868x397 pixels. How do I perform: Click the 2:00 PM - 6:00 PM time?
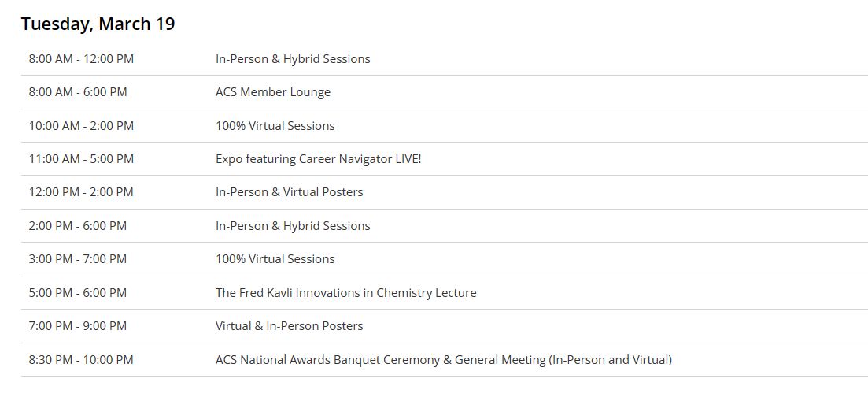(78, 225)
